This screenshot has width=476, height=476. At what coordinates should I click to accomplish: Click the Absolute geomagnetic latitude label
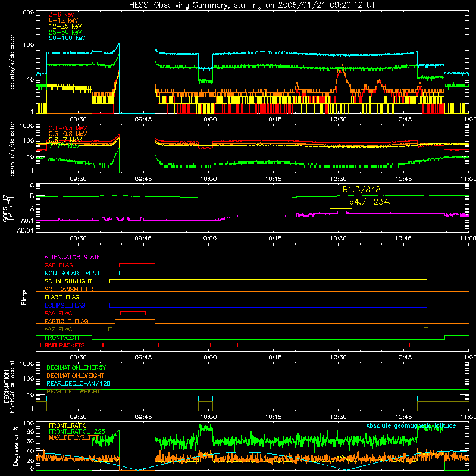pos(411,425)
